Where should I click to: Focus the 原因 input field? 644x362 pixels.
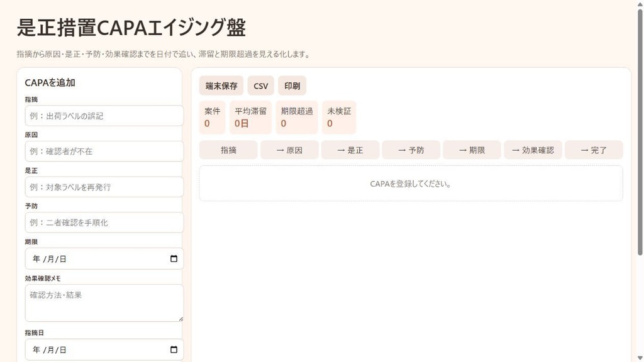[x=104, y=151]
